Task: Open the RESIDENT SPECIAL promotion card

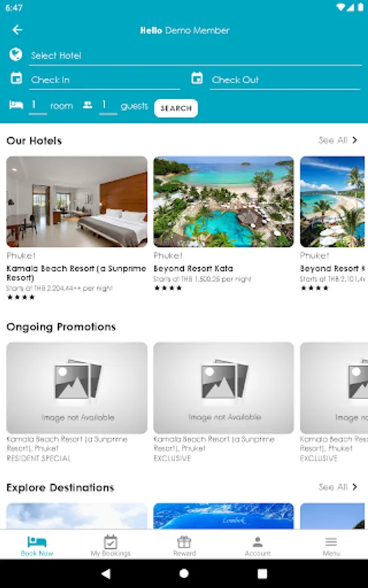Action: pos(77,402)
